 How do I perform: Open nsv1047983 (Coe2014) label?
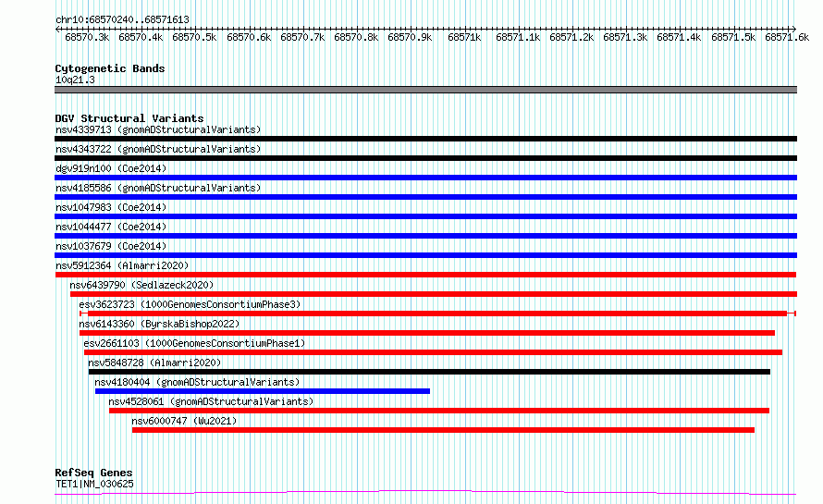pos(111,207)
